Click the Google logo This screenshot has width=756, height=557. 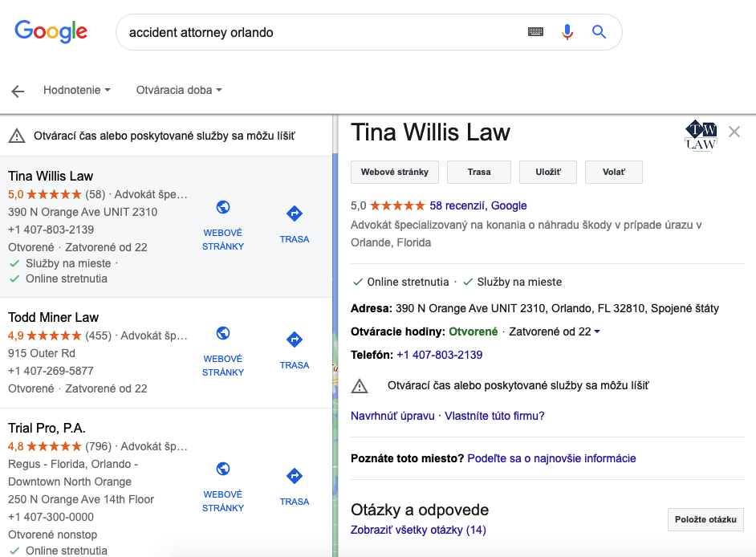tap(51, 32)
